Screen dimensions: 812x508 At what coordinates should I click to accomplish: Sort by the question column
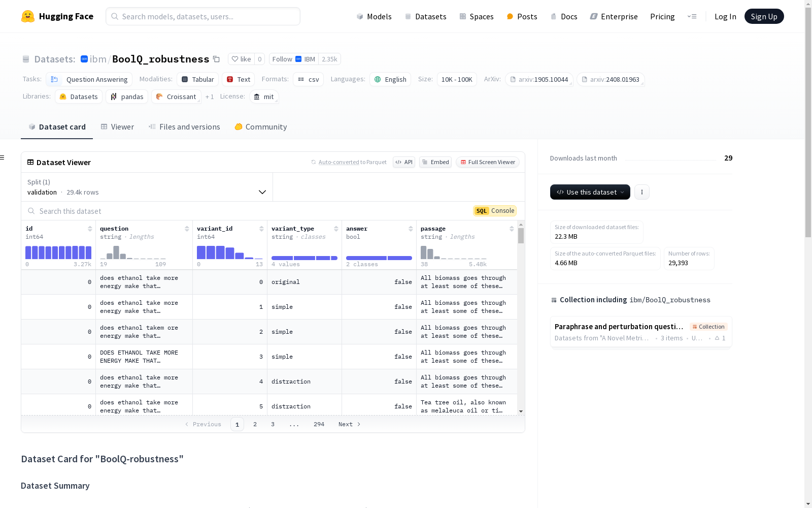pos(187,229)
